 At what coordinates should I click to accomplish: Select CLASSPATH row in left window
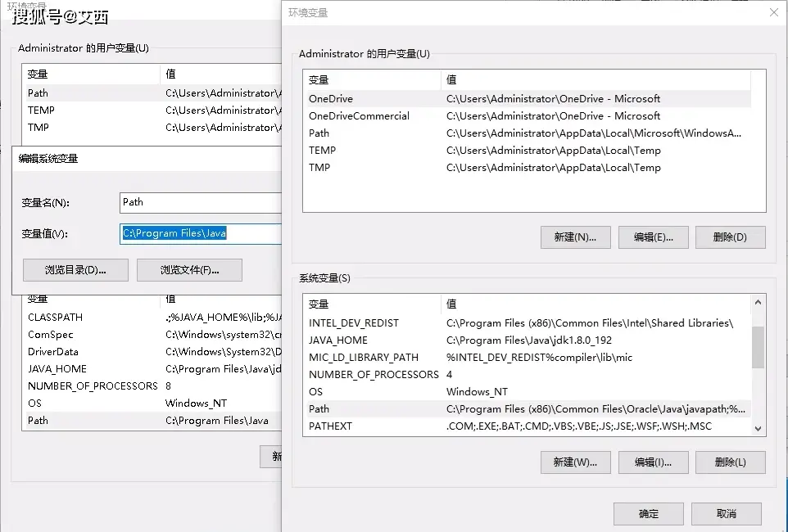click(x=55, y=318)
